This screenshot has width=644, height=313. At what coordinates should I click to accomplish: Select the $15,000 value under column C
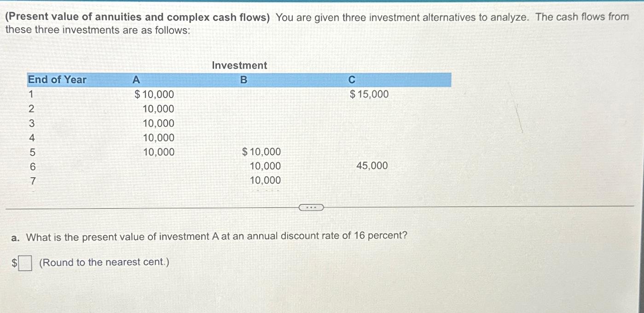click(369, 94)
